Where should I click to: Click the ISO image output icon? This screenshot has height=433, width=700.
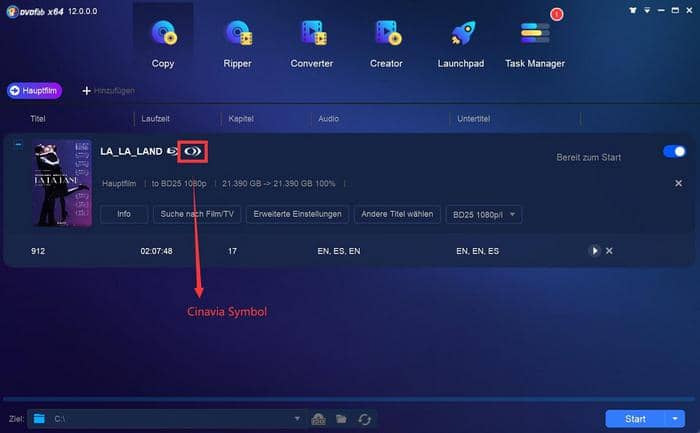click(x=318, y=419)
